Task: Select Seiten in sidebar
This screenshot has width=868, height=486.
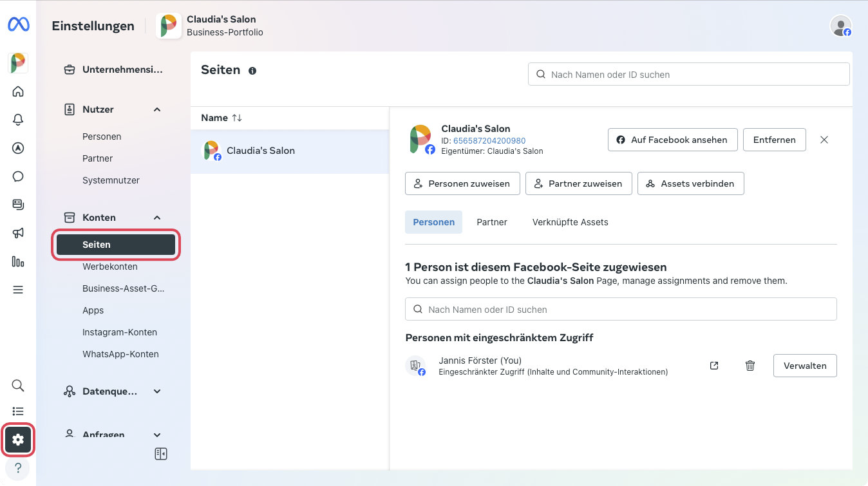Action: pos(116,245)
